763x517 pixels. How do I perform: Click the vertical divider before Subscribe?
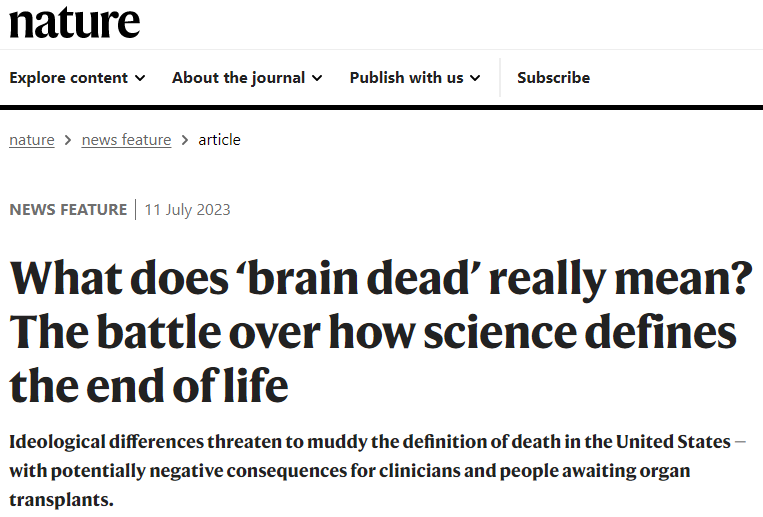[500, 78]
